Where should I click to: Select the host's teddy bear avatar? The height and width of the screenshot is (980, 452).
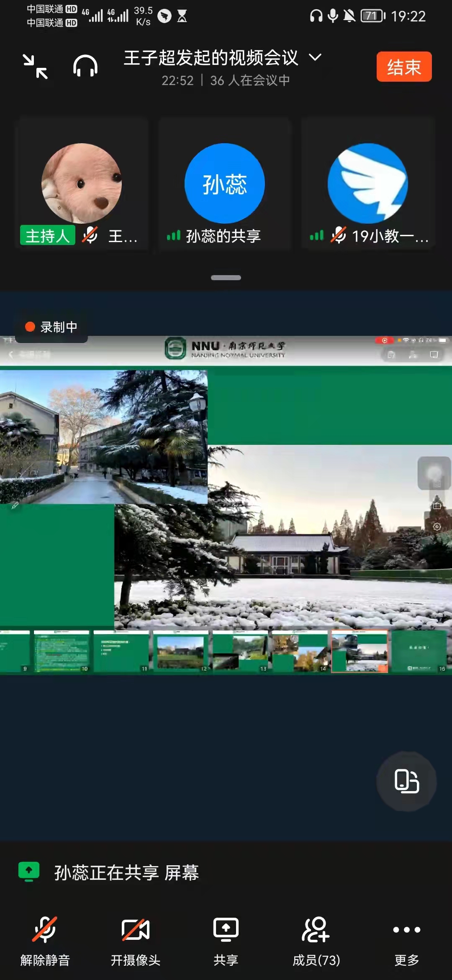82,183
